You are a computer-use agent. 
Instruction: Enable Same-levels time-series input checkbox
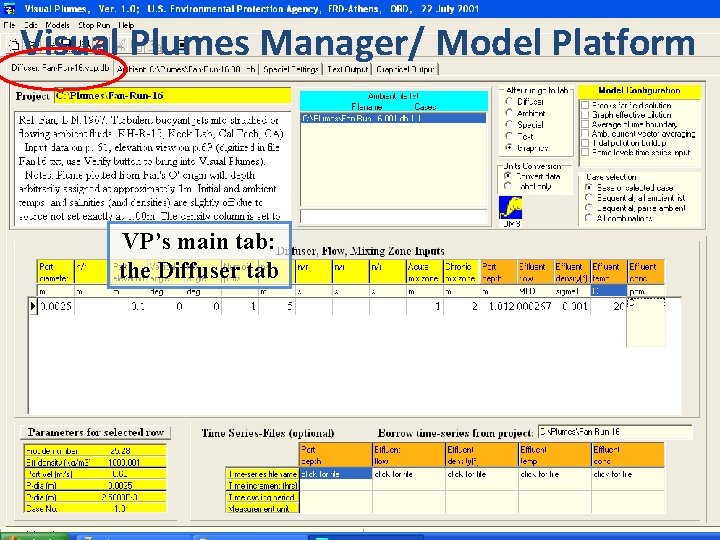point(585,152)
